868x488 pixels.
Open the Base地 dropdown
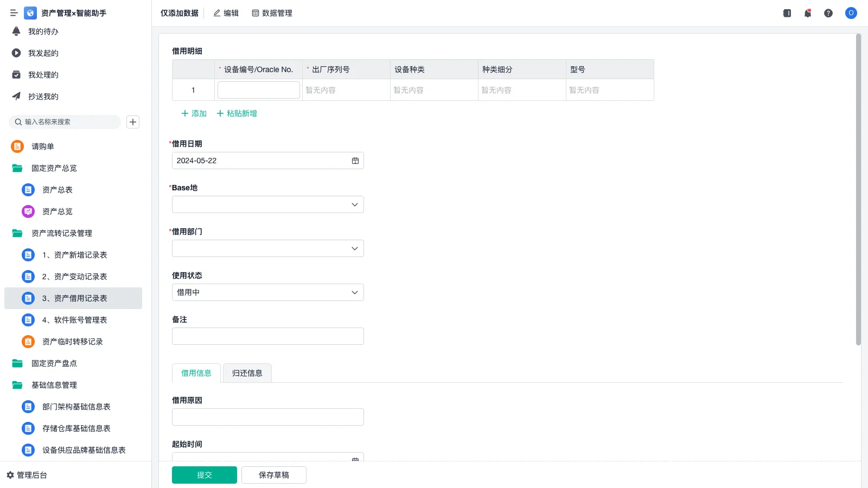268,204
